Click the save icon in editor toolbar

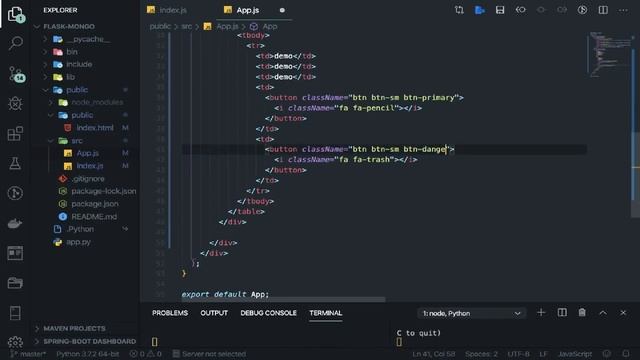point(500,10)
